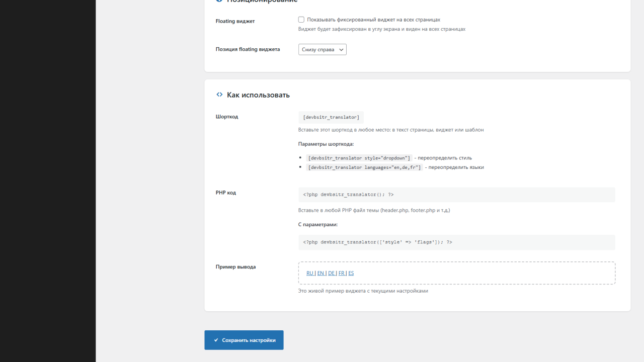Switch to EN in example output
Image resolution: width=644 pixels, height=362 pixels.
pyautogui.click(x=320, y=273)
